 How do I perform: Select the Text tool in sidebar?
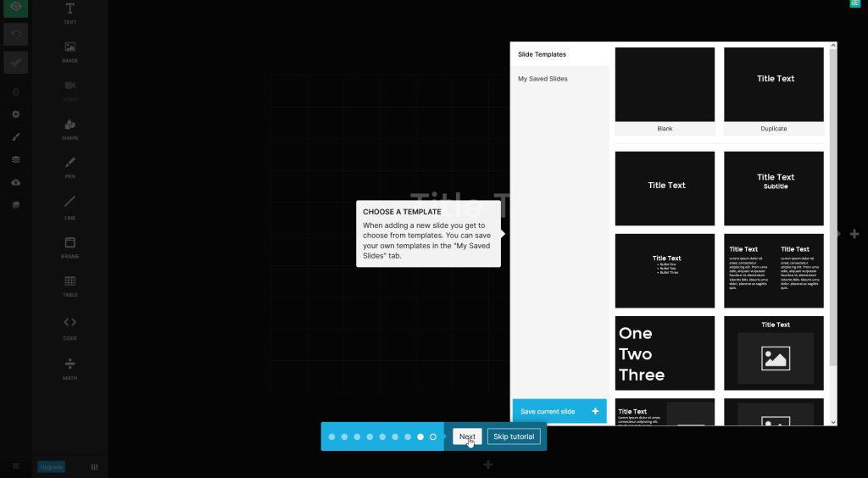click(70, 14)
